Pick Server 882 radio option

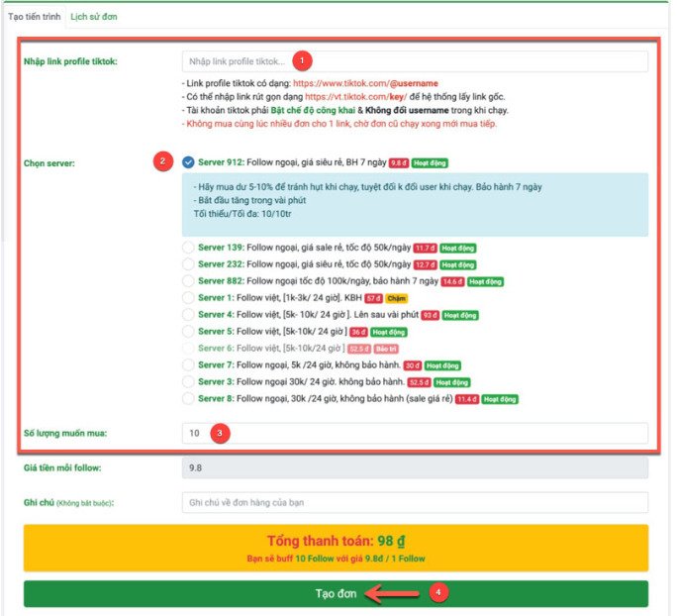[x=189, y=280]
